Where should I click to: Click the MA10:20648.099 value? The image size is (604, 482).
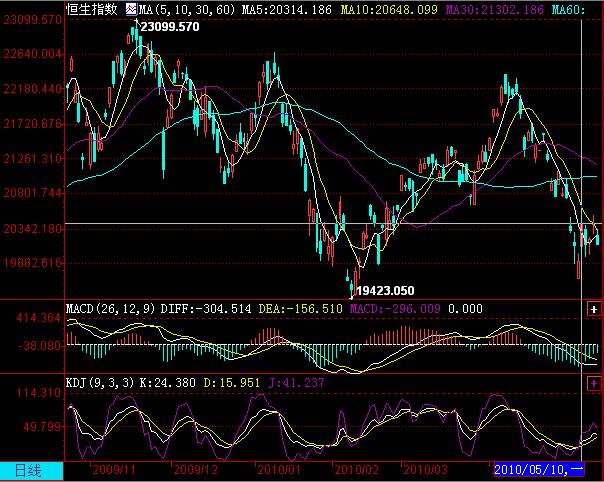pos(389,9)
